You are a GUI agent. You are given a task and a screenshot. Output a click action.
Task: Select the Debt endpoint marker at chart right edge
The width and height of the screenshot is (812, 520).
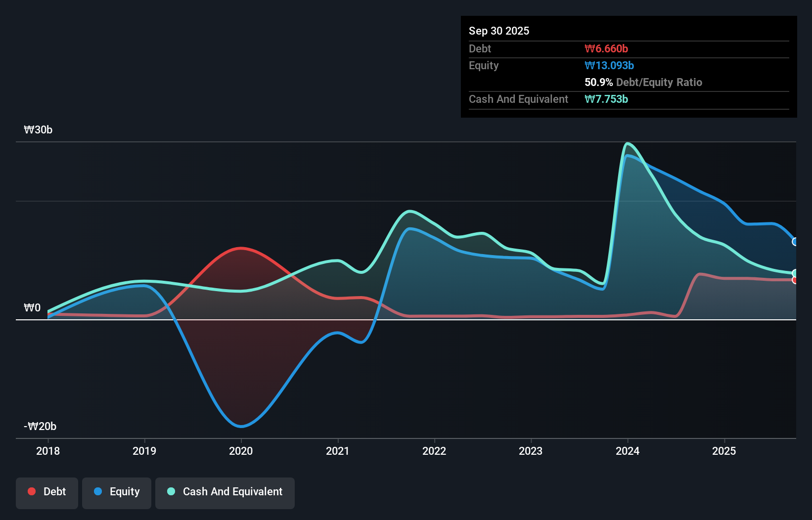[795, 279]
